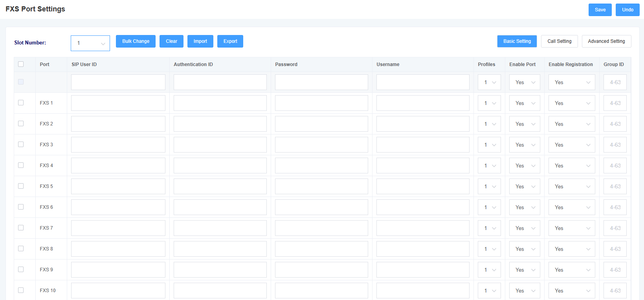Open the Slot Number dropdown

pyautogui.click(x=90, y=43)
